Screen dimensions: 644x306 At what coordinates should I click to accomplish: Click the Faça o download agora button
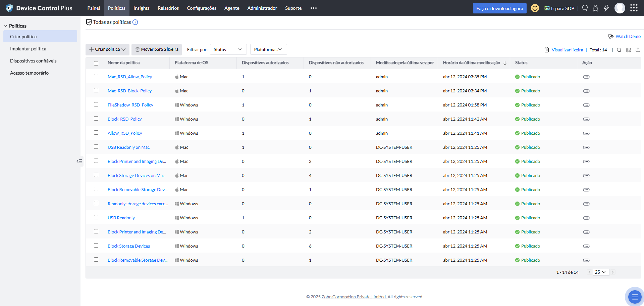point(499,8)
